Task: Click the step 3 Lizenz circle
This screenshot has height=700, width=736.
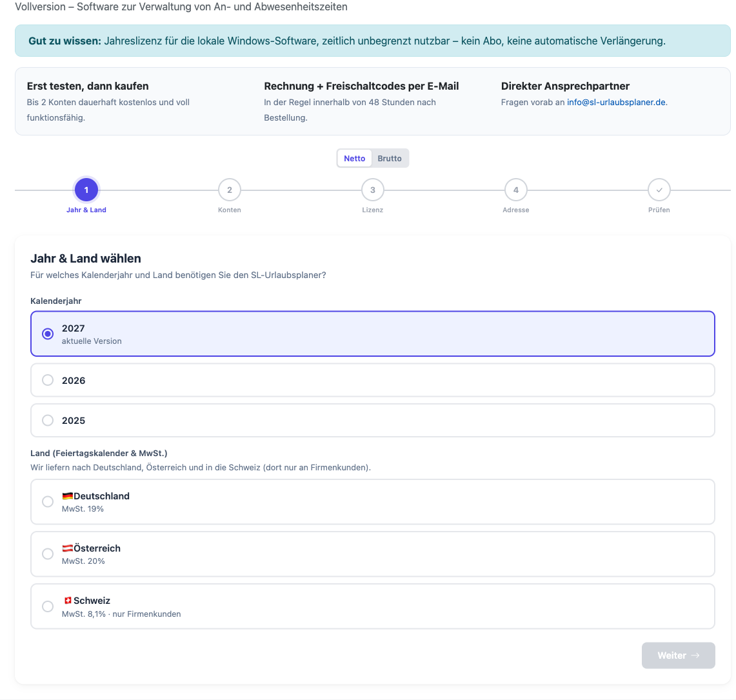Action: point(373,190)
